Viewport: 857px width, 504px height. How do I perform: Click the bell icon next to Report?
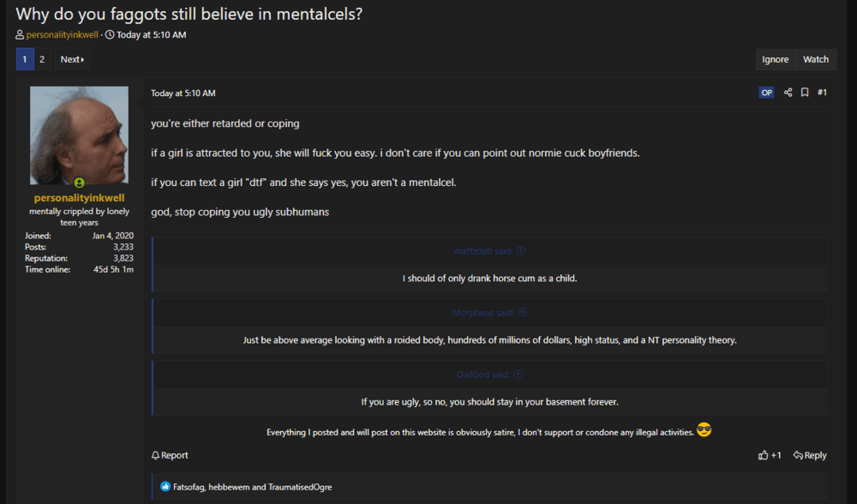click(x=155, y=455)
